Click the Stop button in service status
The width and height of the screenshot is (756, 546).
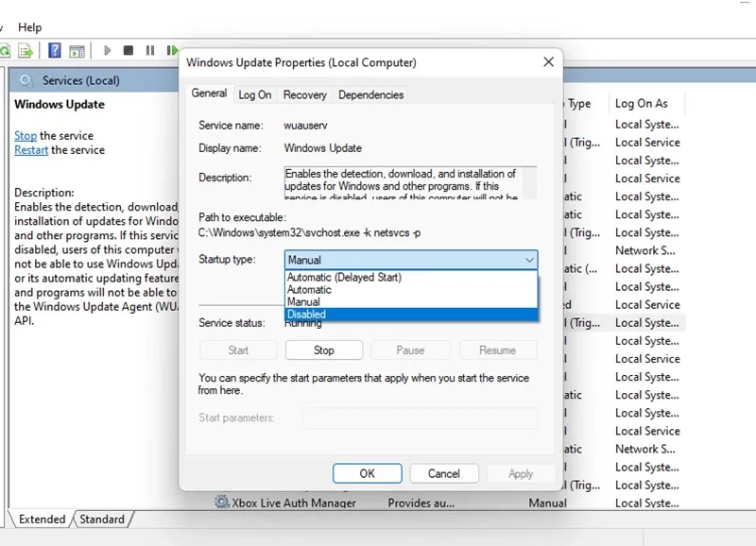coord(323,350)
